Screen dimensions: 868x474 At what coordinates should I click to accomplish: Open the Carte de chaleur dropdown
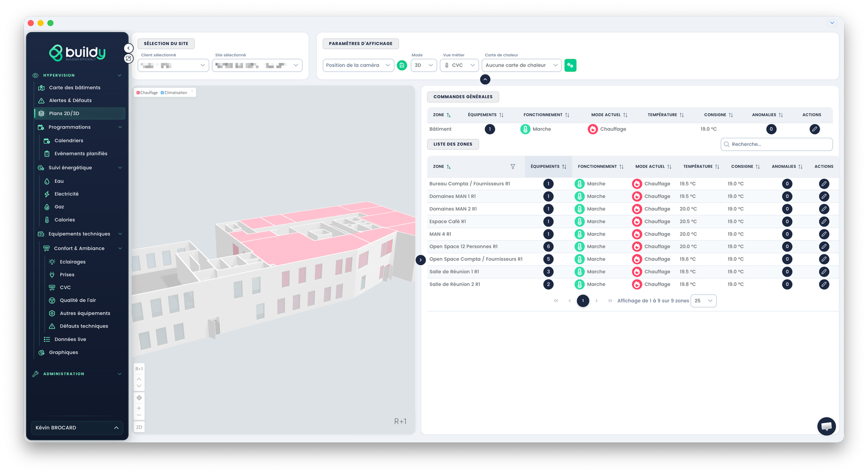(521, 65)
